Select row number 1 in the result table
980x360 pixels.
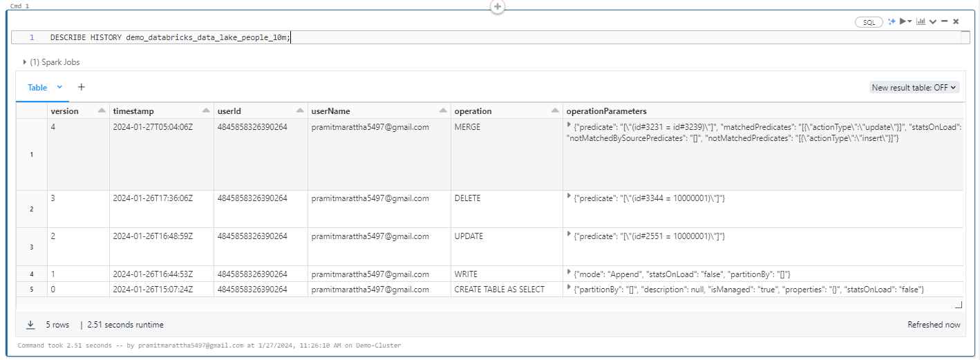coord(32,155)
